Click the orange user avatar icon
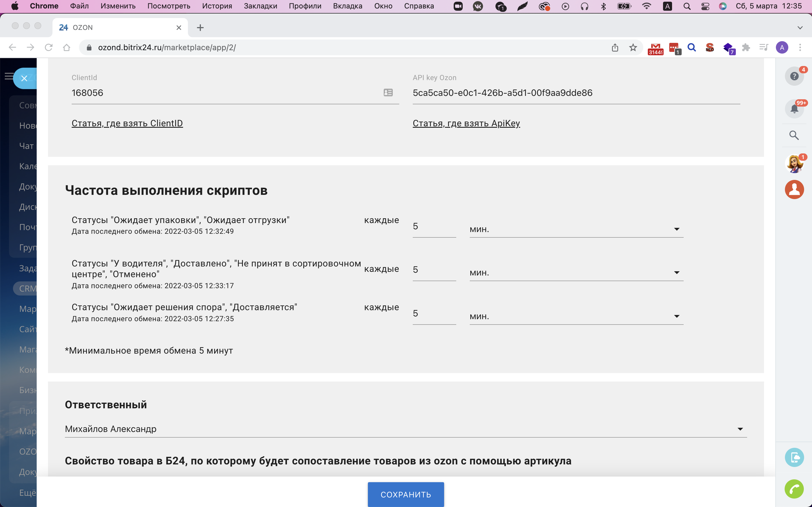Viewport: 812px width, 507px height. pyautogui.click(x=794, y=189)
